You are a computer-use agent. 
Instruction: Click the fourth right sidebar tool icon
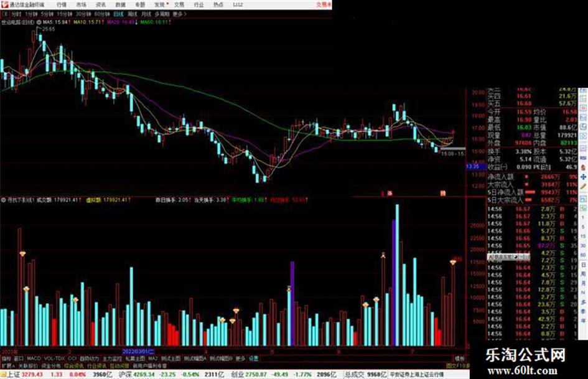pos(583,117)
